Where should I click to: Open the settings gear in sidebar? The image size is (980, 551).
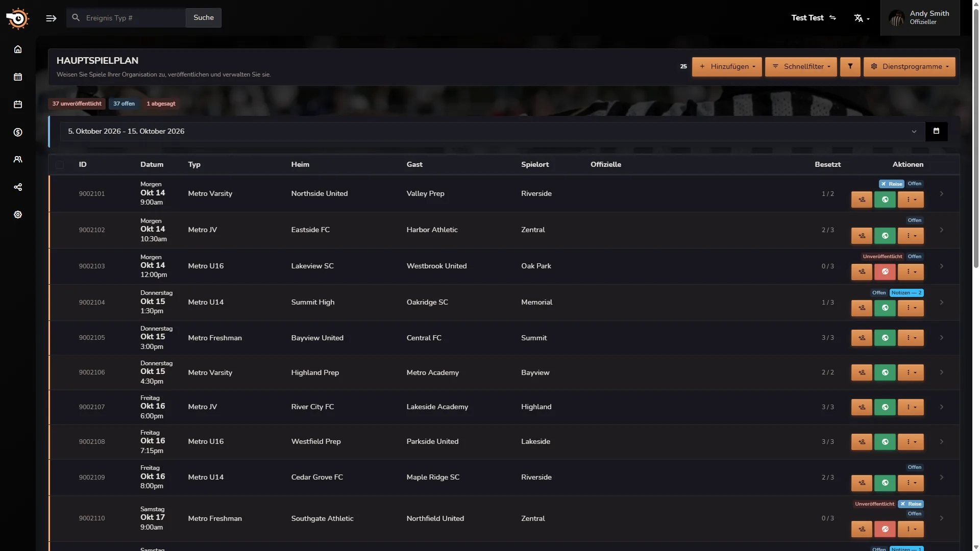tap(18, 215)
